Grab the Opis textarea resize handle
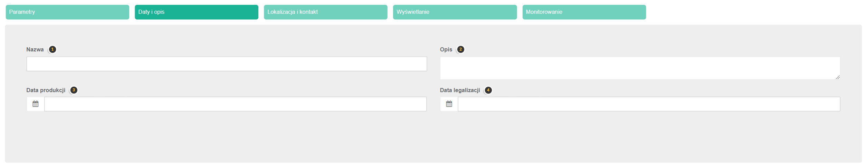Image resolution: width=868 pixels, height=167 pixels. [838, 77]
